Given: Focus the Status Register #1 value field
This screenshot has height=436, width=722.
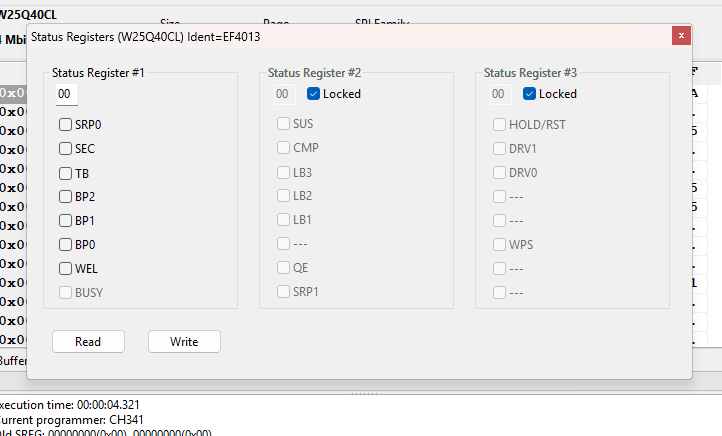Looking at the screenshot, I should [67, 94].
